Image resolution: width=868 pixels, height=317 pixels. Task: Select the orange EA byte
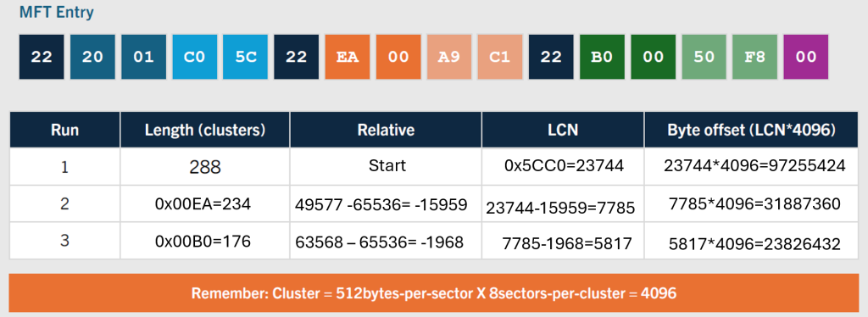pyautogui.click(x=347, y=57)
